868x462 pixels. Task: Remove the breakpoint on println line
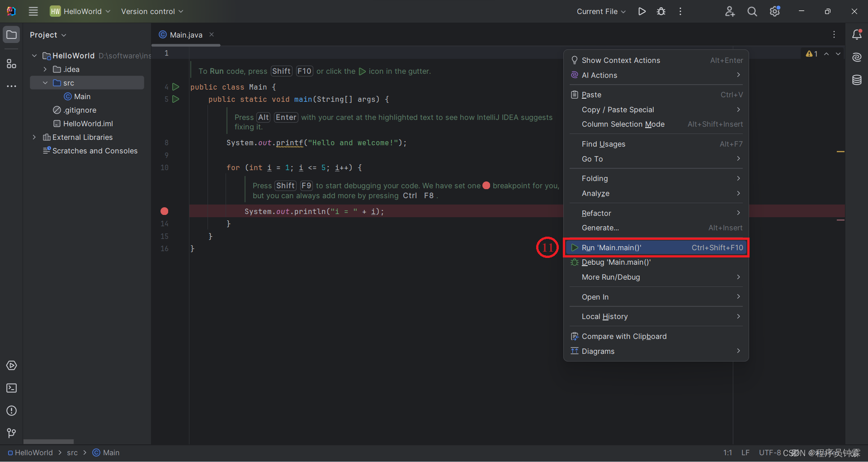pyautogui.click(x=165, y=211)
